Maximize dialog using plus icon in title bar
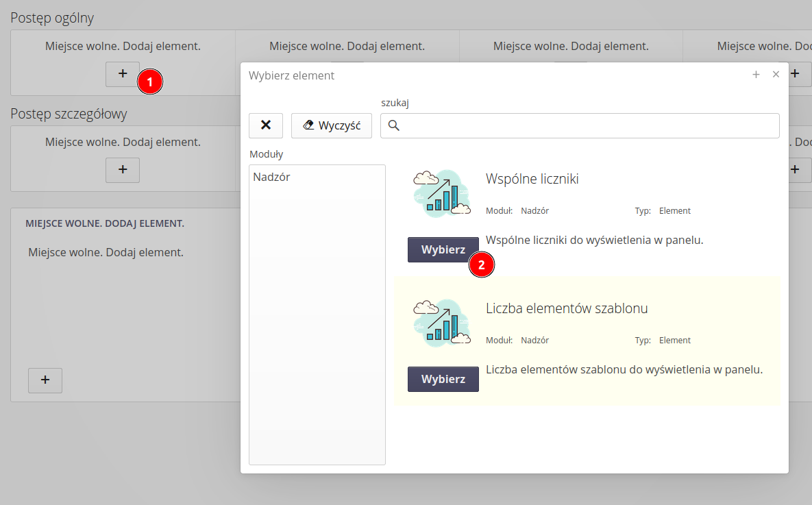 point(756,75)
